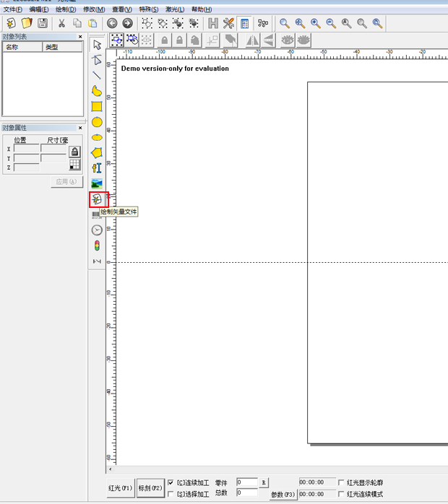Click the first magnifier zoom icon
448x504 pixels.
284,23
